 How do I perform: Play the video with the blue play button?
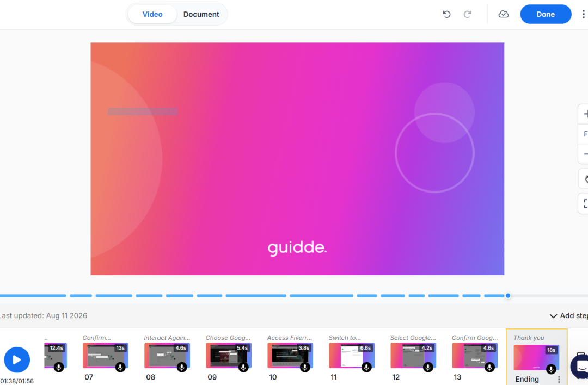[x=17, y=359]
